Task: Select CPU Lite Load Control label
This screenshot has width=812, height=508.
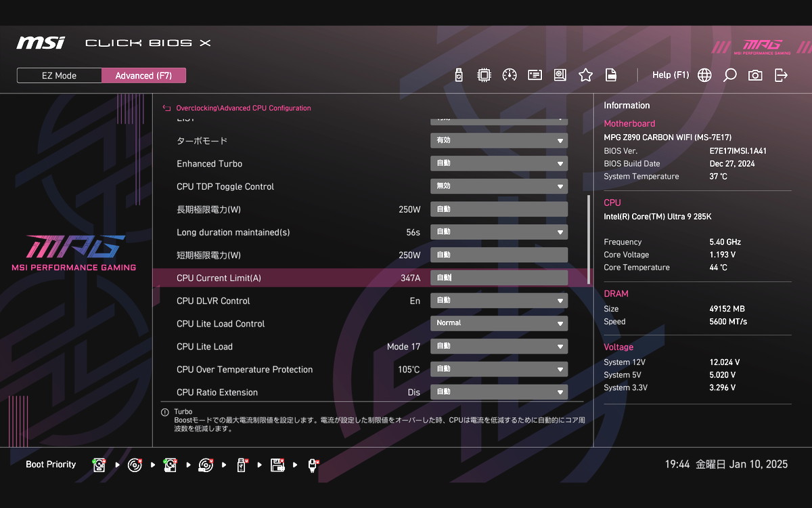Action: click(221, 324)
